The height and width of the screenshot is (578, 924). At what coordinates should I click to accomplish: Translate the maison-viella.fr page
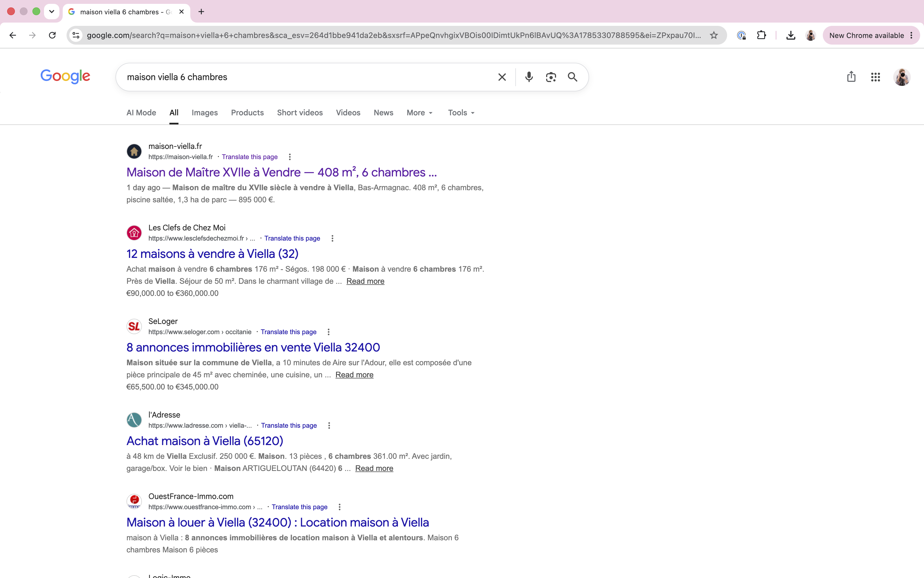tap(250, 157)
